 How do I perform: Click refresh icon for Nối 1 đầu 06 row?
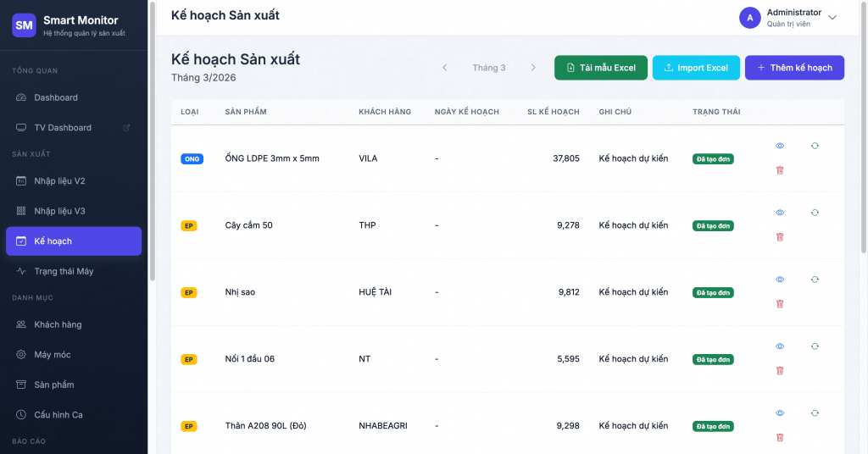click(x=815, y=346)
